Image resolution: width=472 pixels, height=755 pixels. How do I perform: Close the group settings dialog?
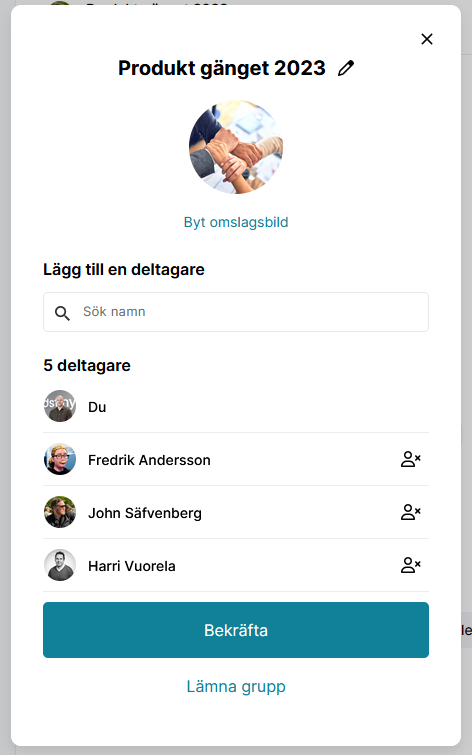(427, 39)
